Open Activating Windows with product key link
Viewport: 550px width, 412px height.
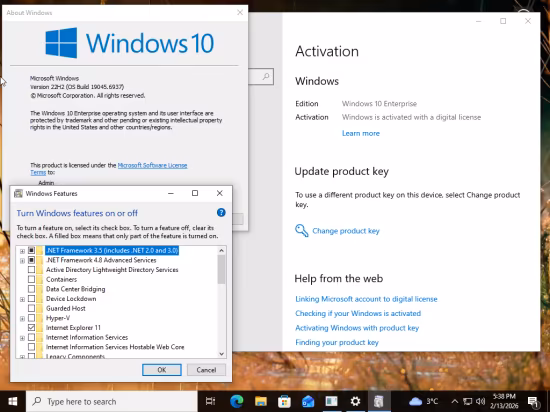(x=357, y=328)
